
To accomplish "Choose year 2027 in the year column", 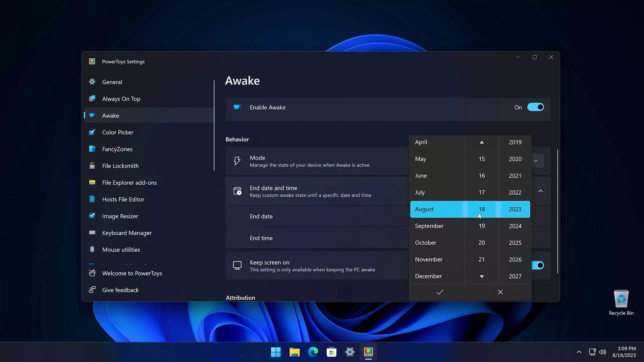I will (x=515, y=276).
